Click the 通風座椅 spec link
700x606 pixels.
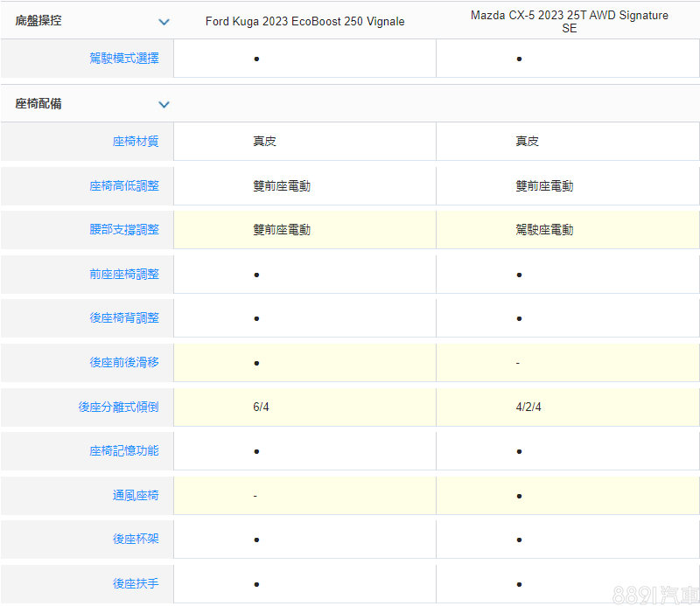(136, 496)
